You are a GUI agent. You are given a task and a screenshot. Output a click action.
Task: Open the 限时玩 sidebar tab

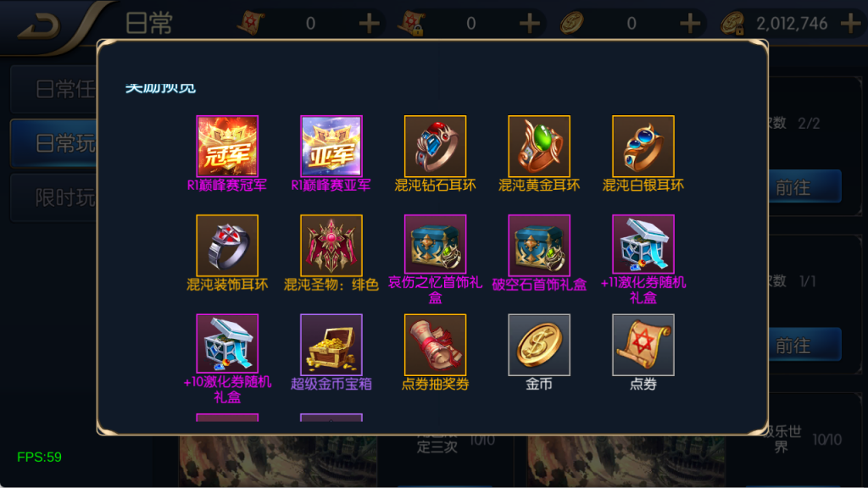(54, 197)
